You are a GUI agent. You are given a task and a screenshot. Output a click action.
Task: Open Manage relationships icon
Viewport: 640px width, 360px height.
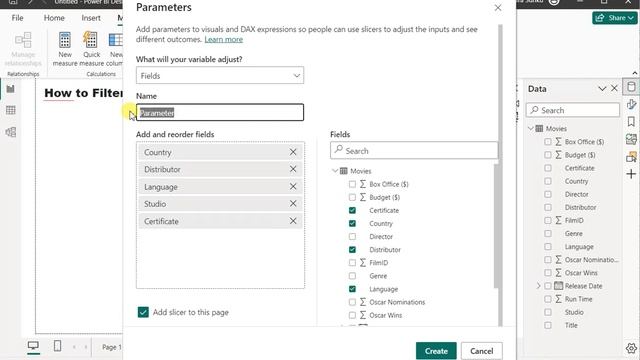click(23, 40)
